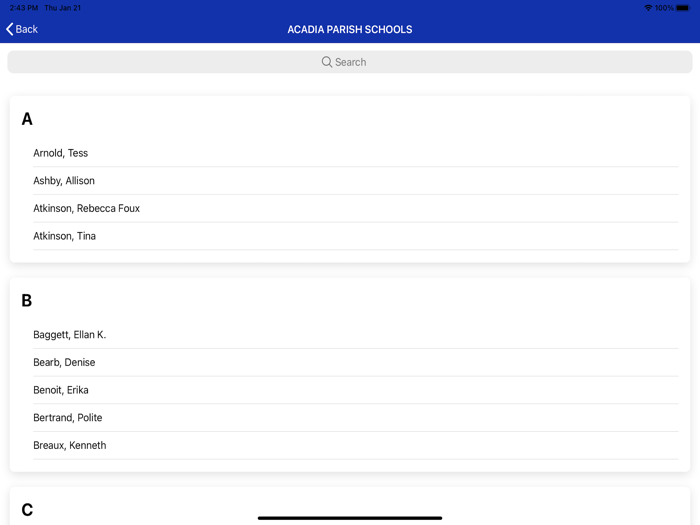Tap the section A header
This screenshot has width=700, height=525.
(x=27, y=119)
